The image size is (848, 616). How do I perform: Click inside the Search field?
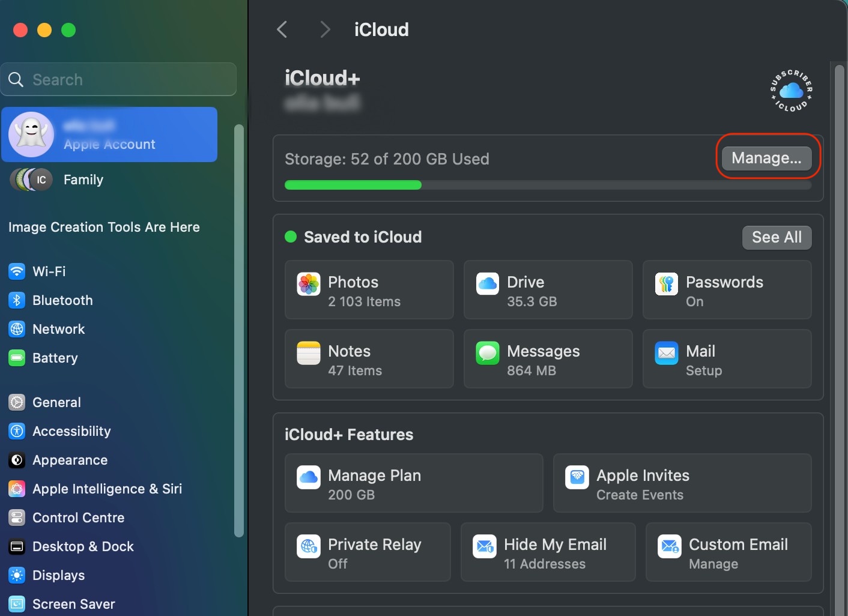118,79
